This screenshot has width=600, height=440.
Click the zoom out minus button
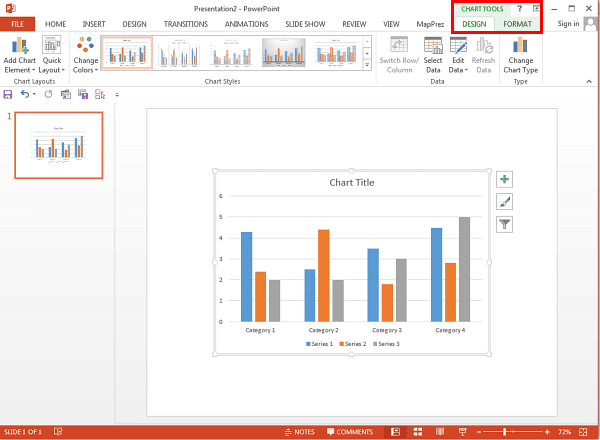pyautogui.click(x=479, y=432)
